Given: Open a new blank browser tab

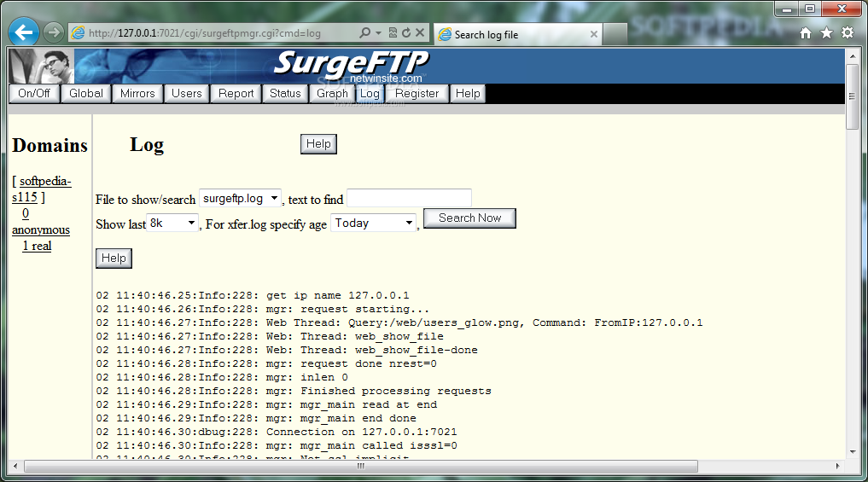Looking at the screenshot, I should pyautogui.click(x=615, y=34).
